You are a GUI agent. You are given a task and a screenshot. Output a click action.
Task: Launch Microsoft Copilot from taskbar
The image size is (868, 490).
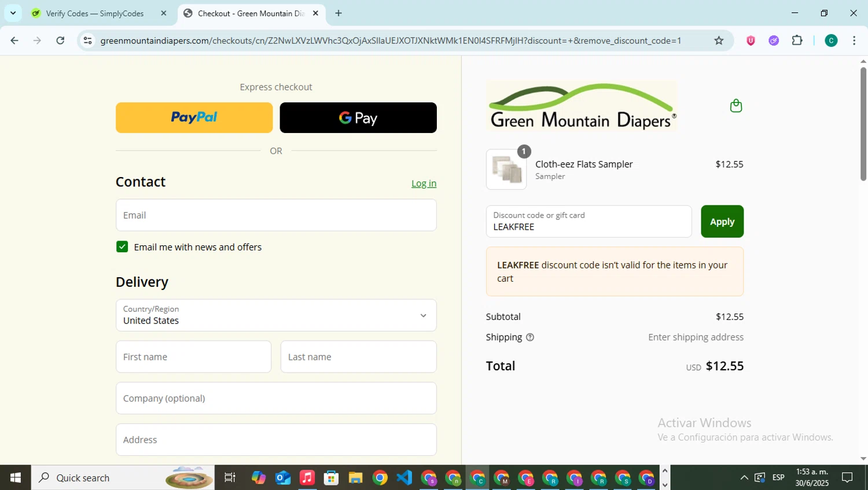click(x=259, y=478)
